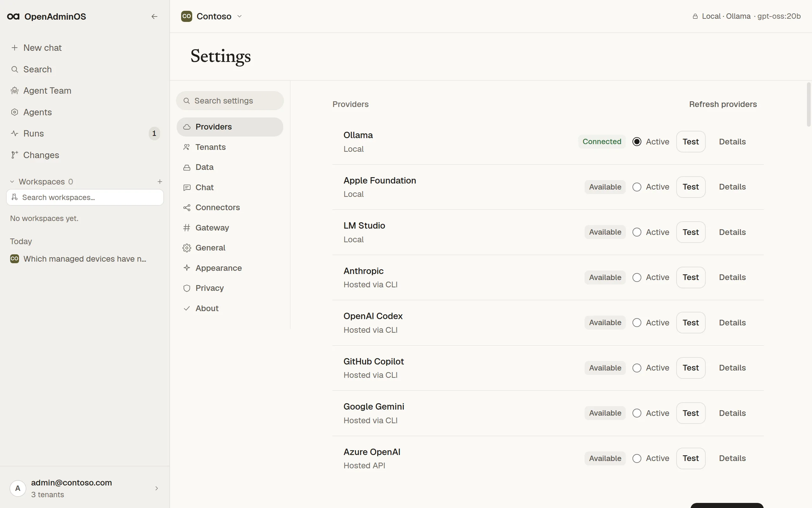Click the settings page vertical scrollbar
The width and height of the screenshot is (812, 508).
click(x=809, y=104)
